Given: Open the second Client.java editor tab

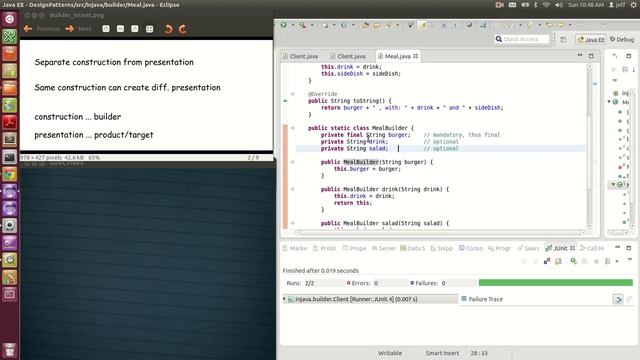Looking at the screenshot, I should (x=348, y=56).
